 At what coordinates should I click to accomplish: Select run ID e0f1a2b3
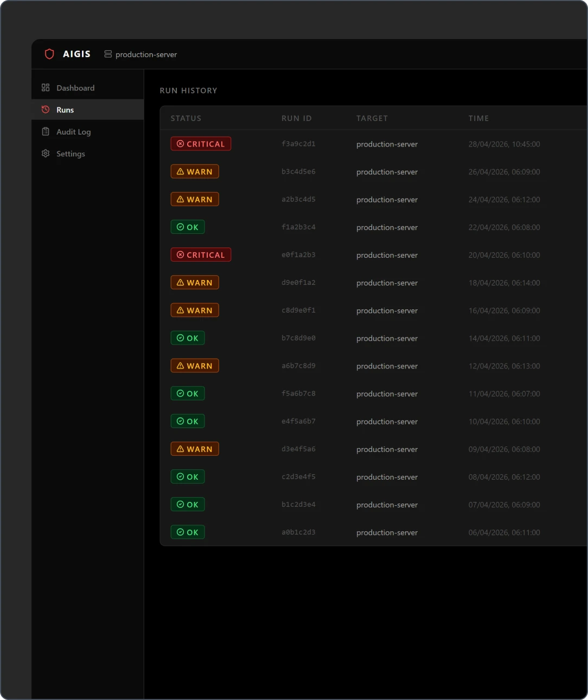click(298, 254)
